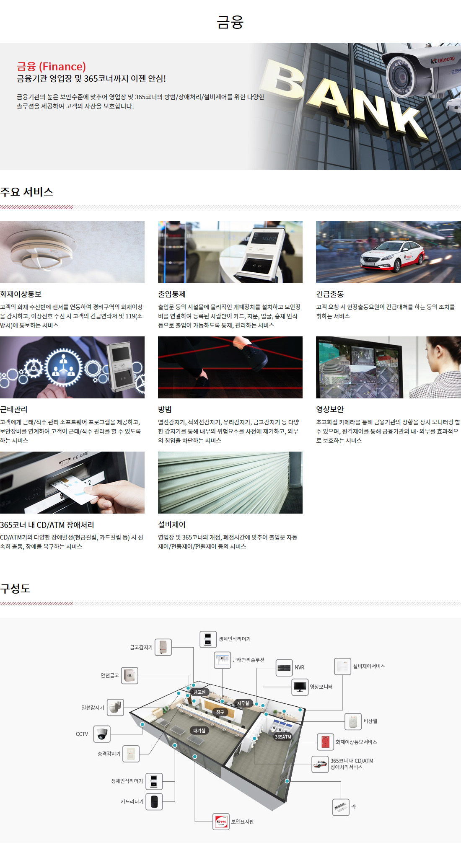
Task: Click the 카드리더기 card reader icon
Action: [154, 801]
